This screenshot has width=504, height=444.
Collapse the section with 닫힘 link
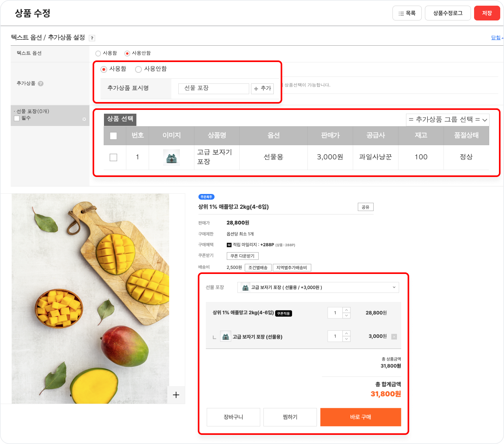point(496,38)
